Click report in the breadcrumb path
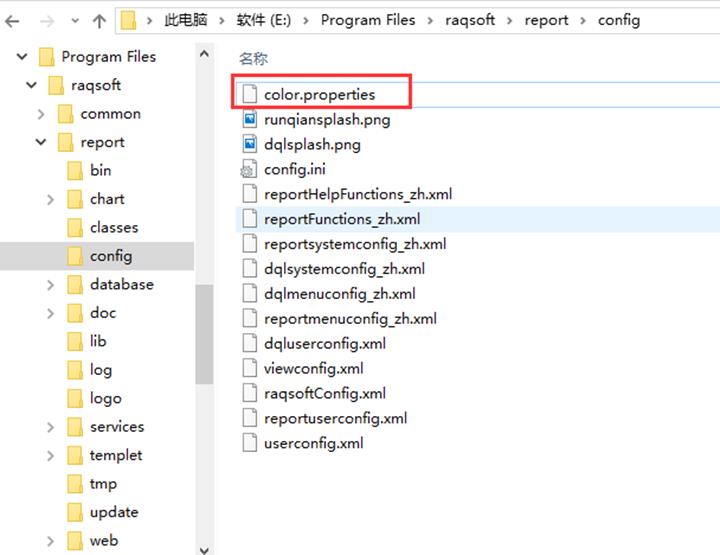Screen dimensions: 720x555 tap(546, 20)
